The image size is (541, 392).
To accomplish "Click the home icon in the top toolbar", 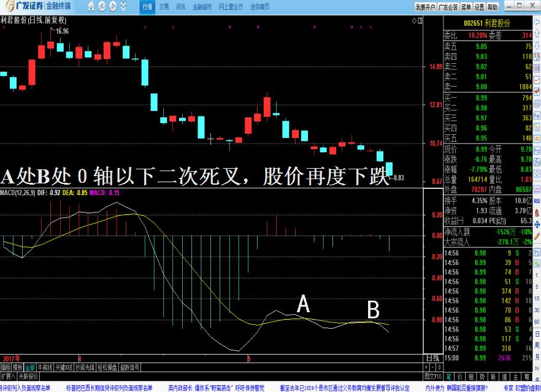I will (92, 6).
